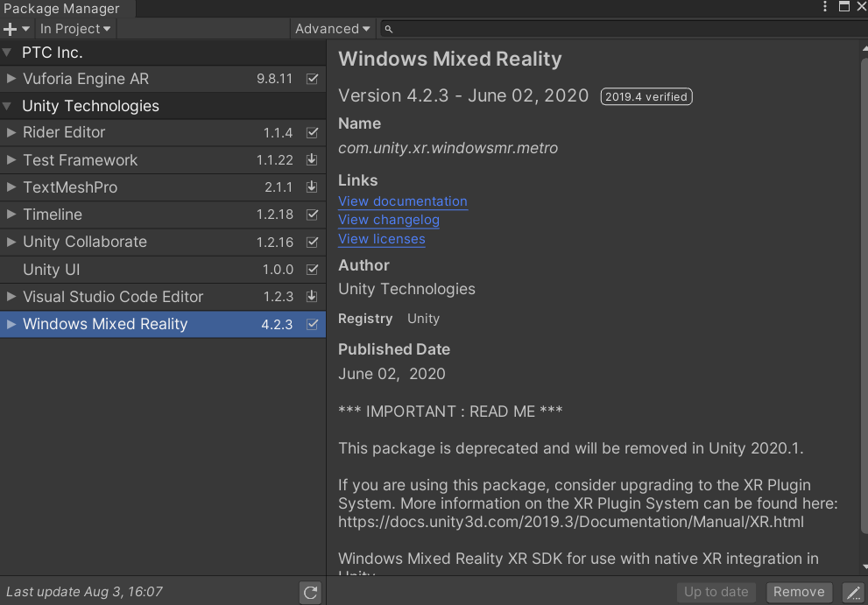Image resolution: width=868 pixels, height=605 pixels.
Task: Click version 1.2.18 of Timeline
Action: (x=274, y=215)
